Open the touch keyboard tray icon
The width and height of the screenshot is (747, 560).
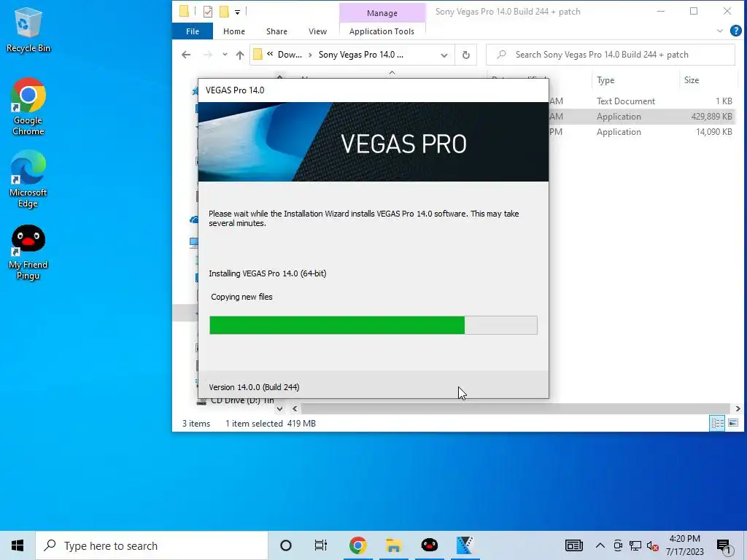(574, 545)
